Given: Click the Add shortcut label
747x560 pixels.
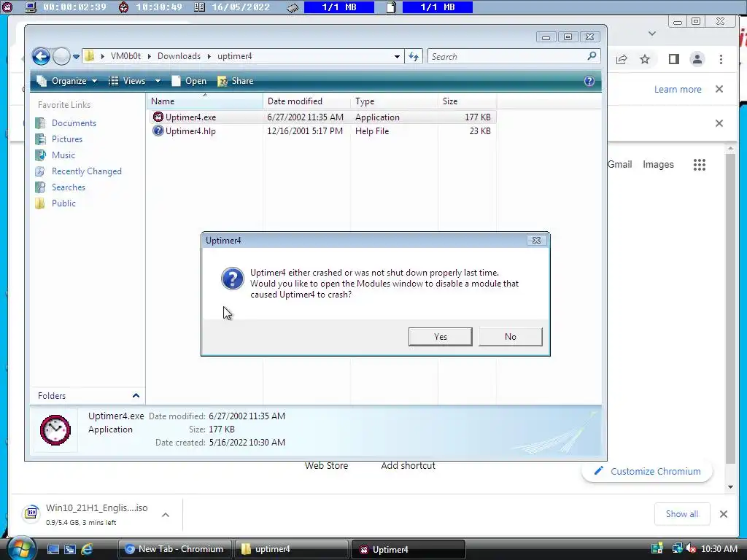Looking at the screenshot, I should click(x=408, y=466).
